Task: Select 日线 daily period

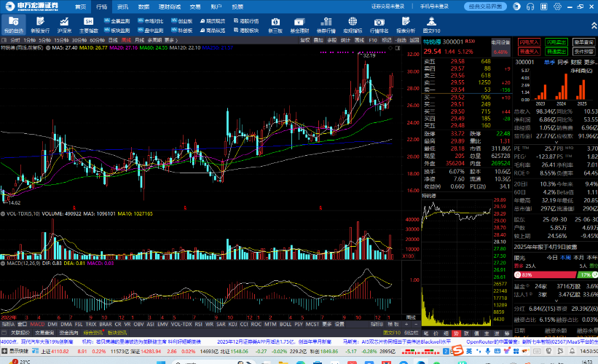Action: point(113,40)
